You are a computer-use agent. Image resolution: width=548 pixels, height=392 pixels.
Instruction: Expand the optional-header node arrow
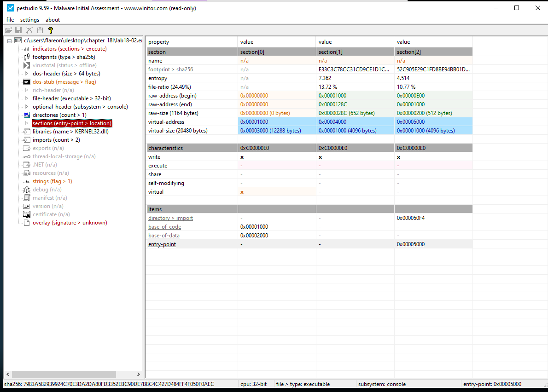tap(27, 107)
